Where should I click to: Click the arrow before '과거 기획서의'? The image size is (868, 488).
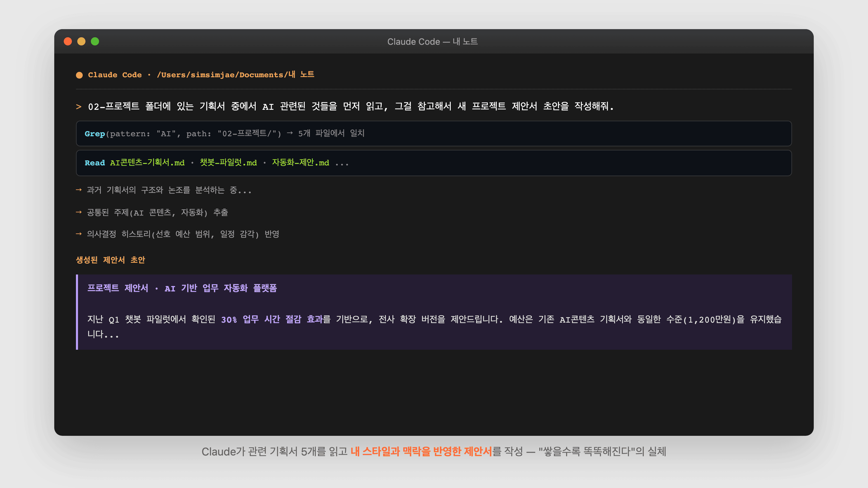(79, 190)
